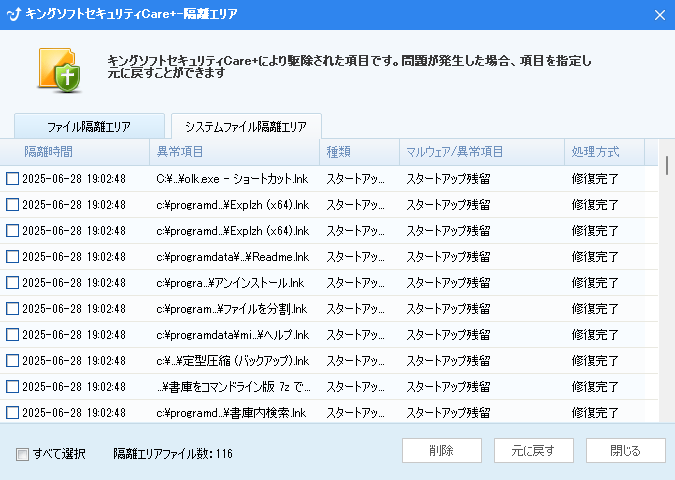
Task: Sort by 異常項目 column header
Action: pyautogui.click(x=235, y=152)
